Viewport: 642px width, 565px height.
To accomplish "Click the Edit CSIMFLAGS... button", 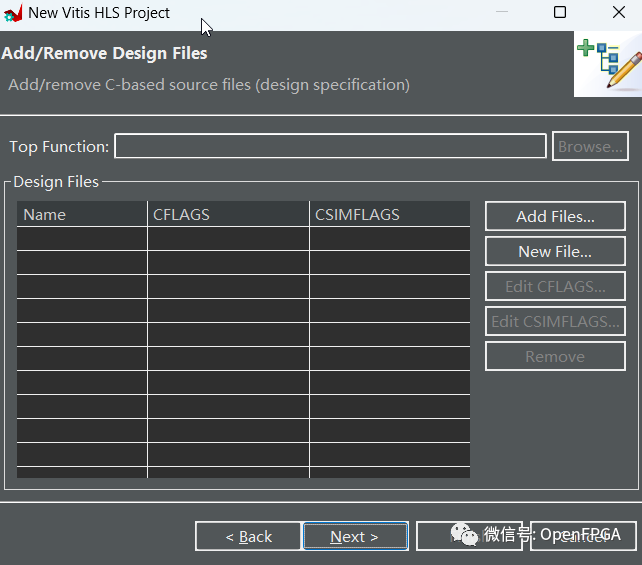I will 555,321.
